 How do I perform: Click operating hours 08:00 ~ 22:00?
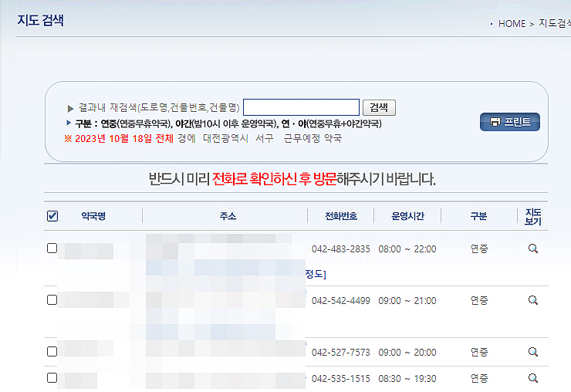tap(407, 249)
